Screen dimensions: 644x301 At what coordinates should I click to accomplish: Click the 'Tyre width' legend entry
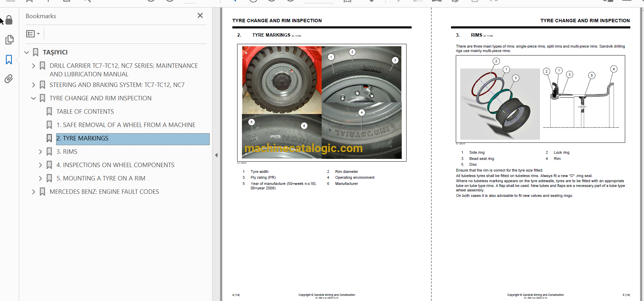(x=259, y=172)
